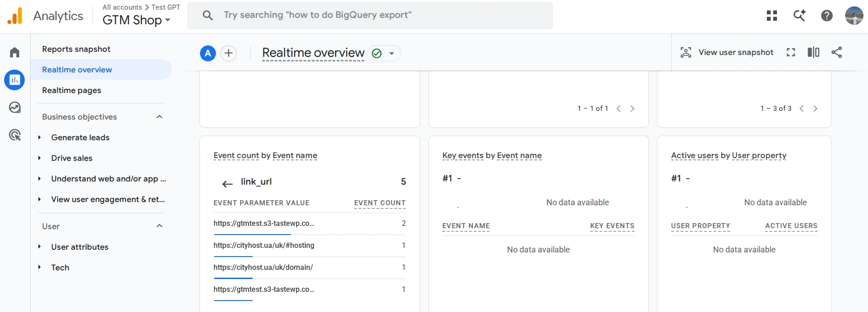Viewport: 868px width, 312px height.
Task: Open the Google apps grid icon
Action: click(772, 16)
